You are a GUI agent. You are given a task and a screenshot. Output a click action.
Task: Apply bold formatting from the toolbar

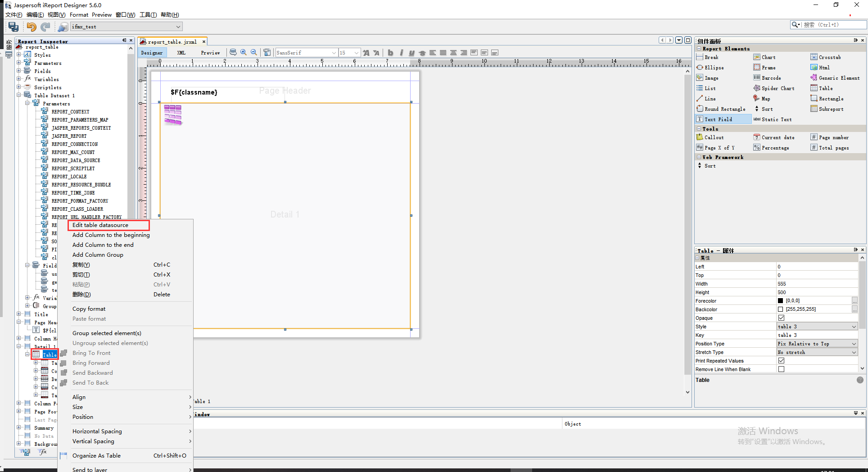tap(390, 53)
